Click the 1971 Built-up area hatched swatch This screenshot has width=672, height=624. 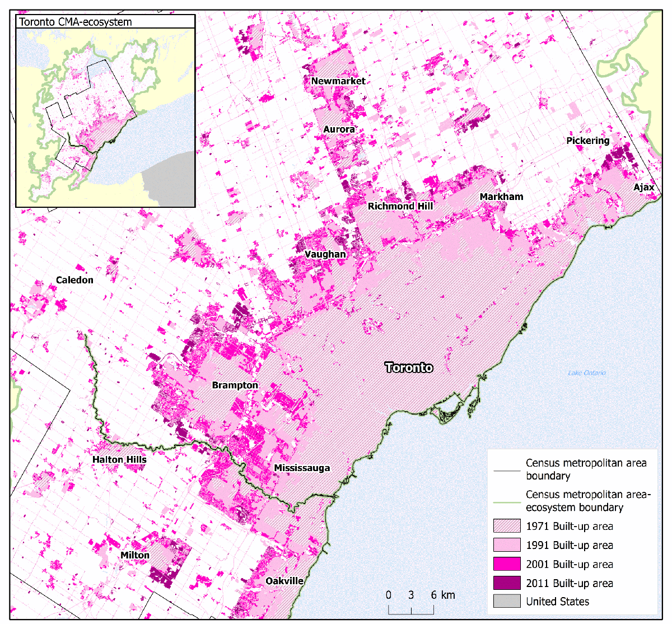(507, 526)
